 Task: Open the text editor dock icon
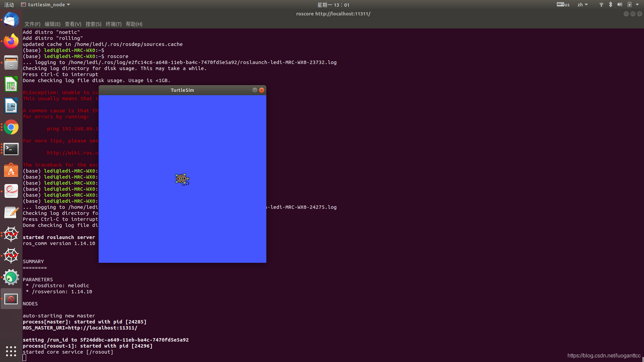[x=11, y=213]
